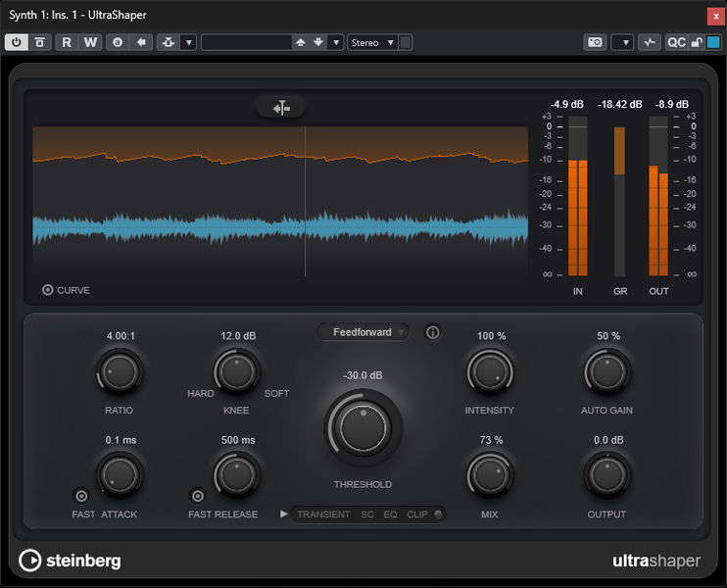Click the camera snapshot icon
This screenshot has height=588, width=727.
pos(595,42)
